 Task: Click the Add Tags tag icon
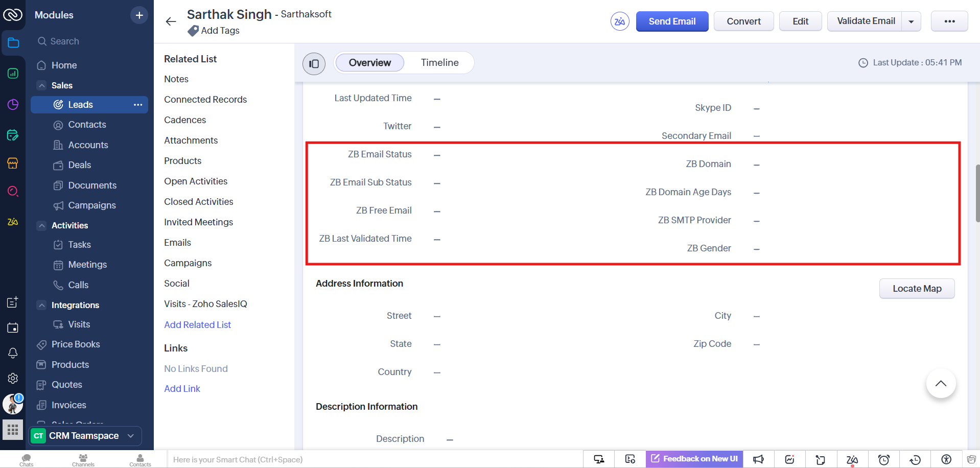[x=193, y=31]
